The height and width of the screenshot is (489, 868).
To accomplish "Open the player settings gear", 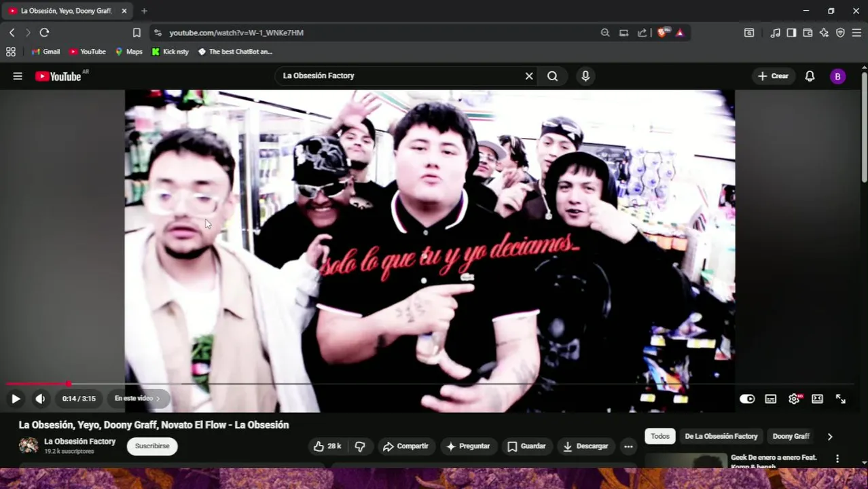I will [794, 399].
